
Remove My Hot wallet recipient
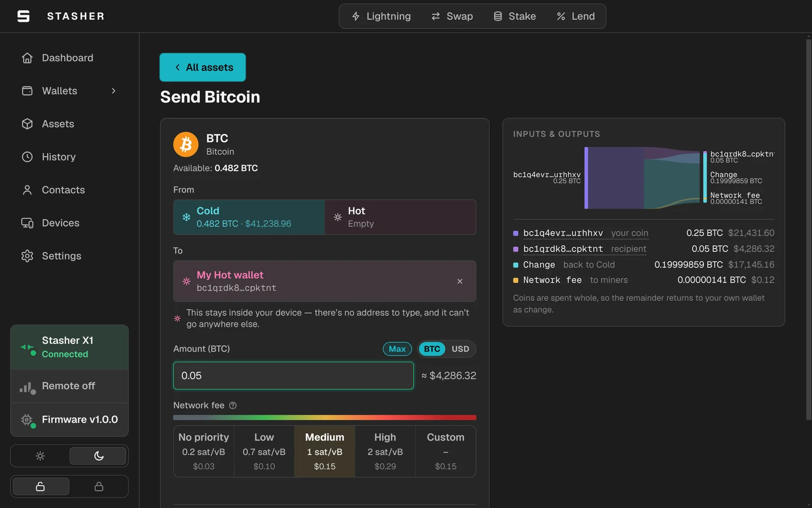(x=460, y=281)
